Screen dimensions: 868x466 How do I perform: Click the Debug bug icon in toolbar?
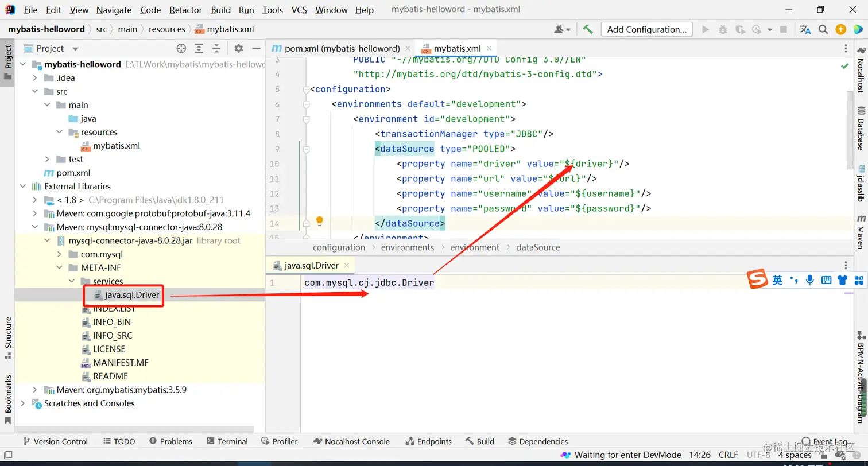click(723, 29)
